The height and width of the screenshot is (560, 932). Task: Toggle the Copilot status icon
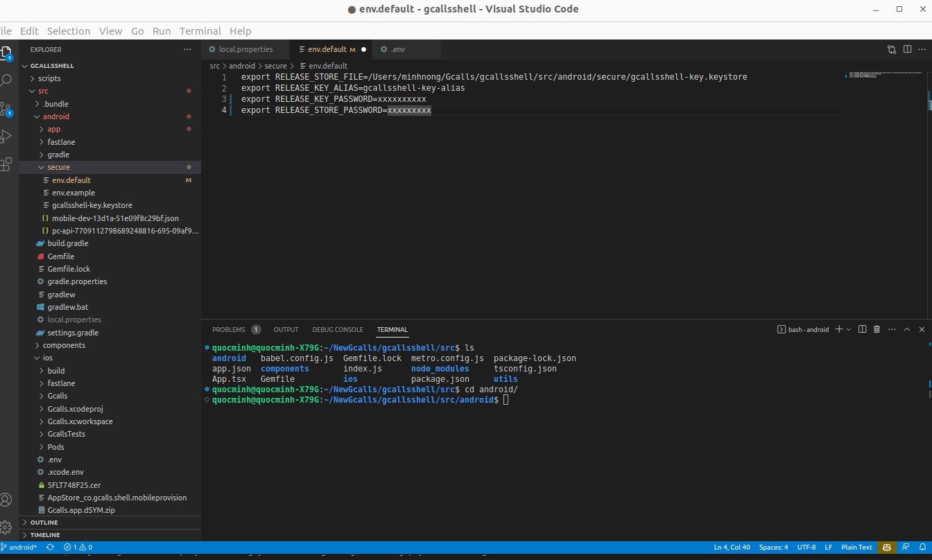point(886,548)
